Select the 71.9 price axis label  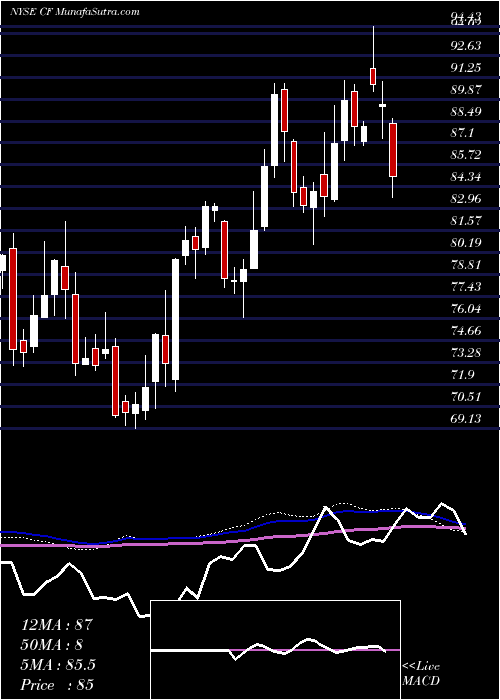(462, 374)
